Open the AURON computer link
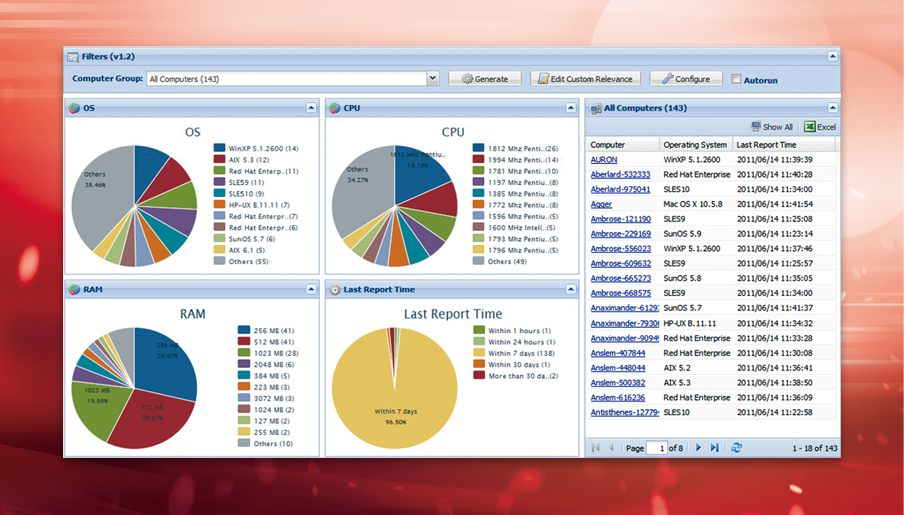 (604, 160)
